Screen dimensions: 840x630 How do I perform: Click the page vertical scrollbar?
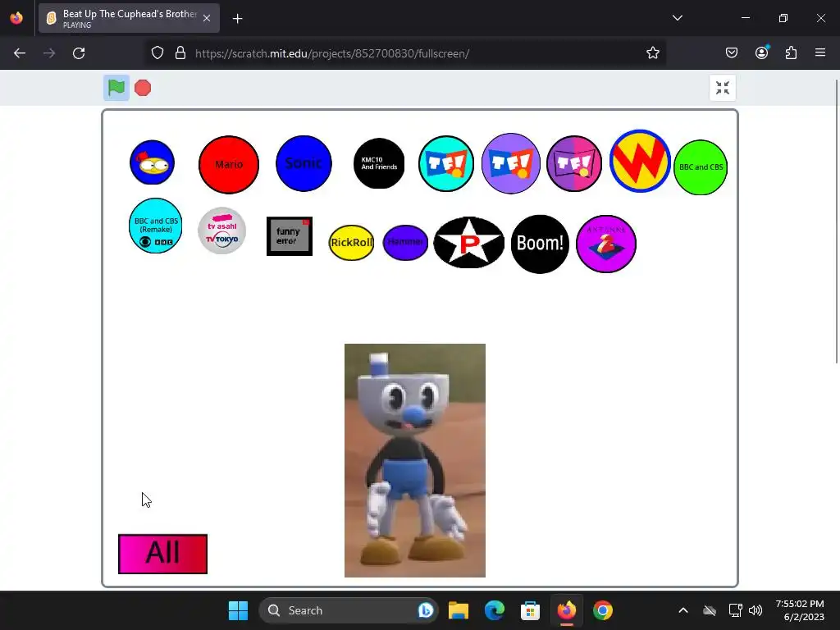coord(836,221)
